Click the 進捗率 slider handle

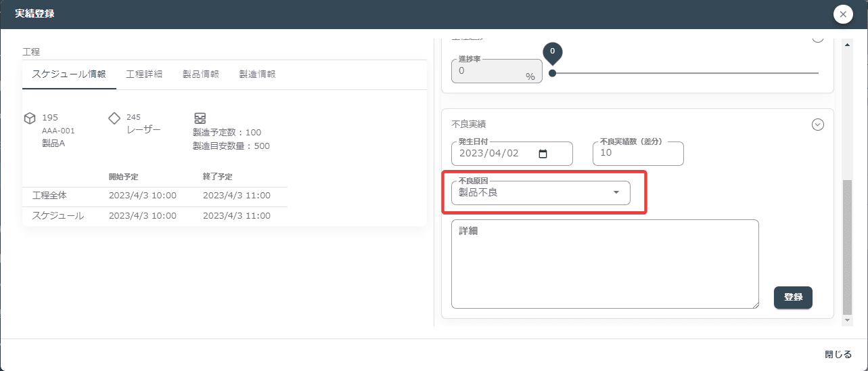coord(553,73)
